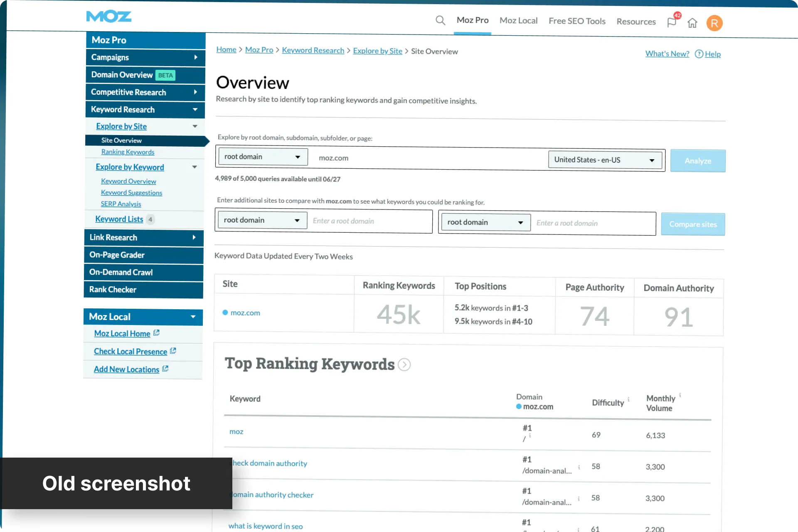Open Keyword Lists sidebar link

pos(119,219)
